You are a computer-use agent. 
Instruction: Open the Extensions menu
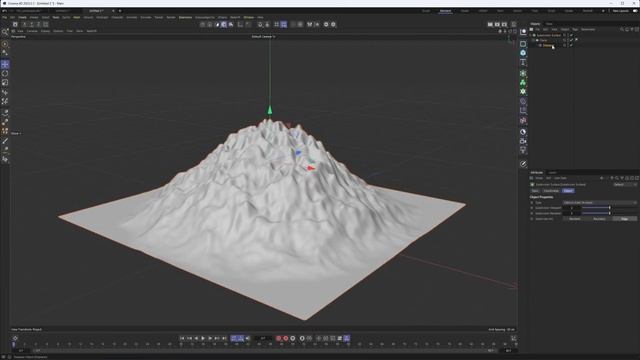[185, 18]
